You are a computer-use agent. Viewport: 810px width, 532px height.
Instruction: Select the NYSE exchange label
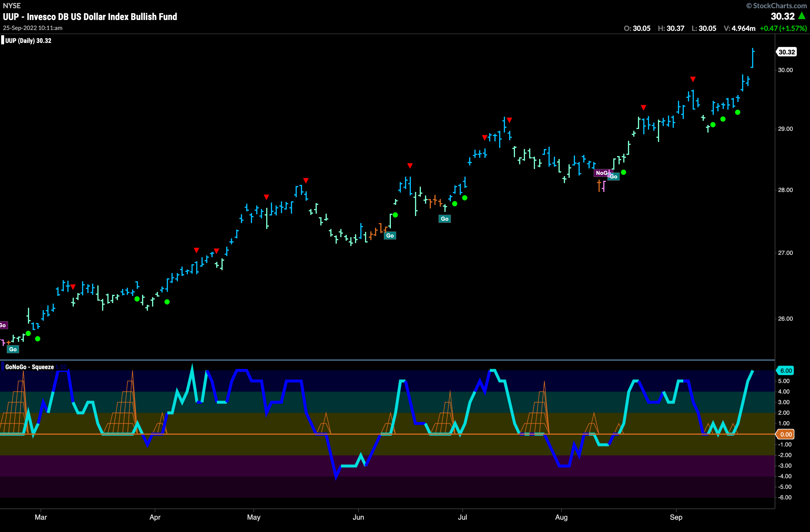coord(11,6)
